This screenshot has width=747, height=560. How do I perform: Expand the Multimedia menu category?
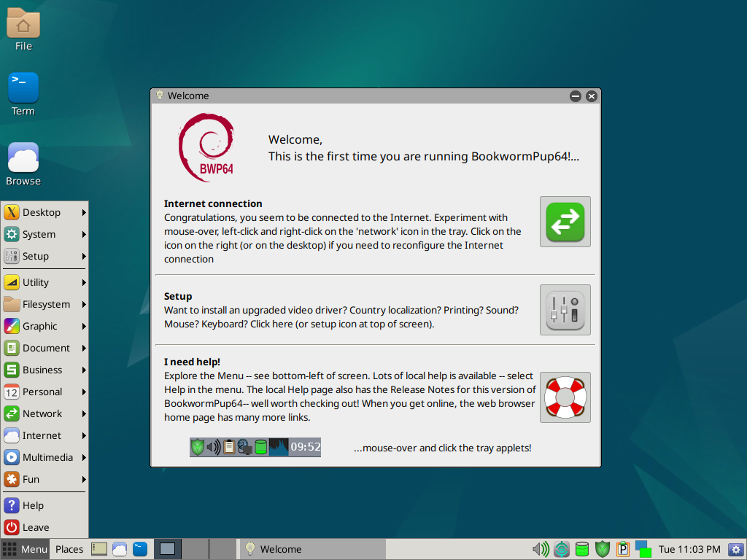[x=44, y=458]
